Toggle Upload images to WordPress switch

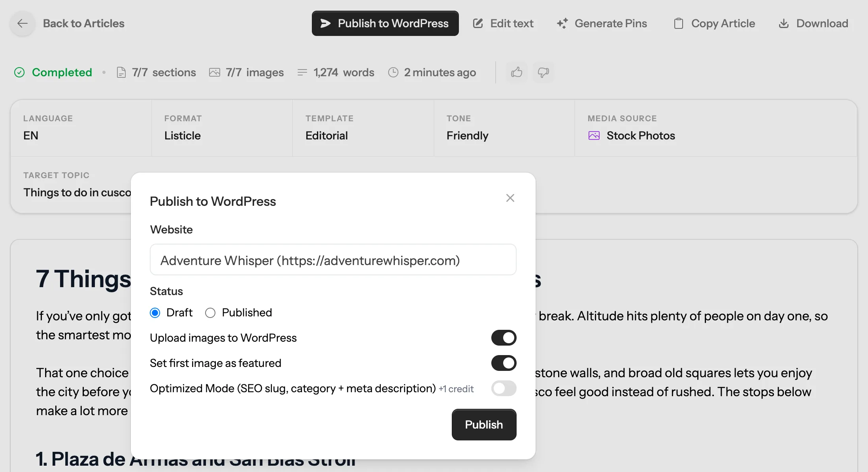point(504,338)
